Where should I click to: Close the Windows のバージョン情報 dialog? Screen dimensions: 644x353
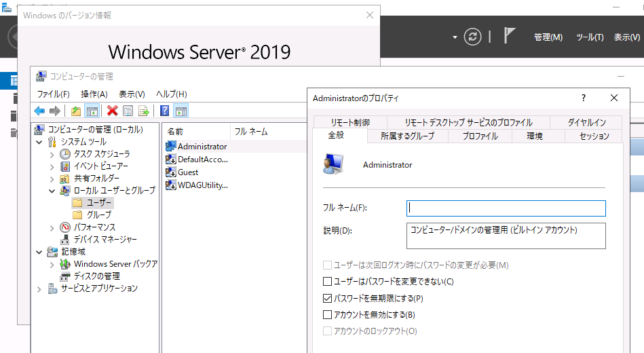[x=370, y=15]
